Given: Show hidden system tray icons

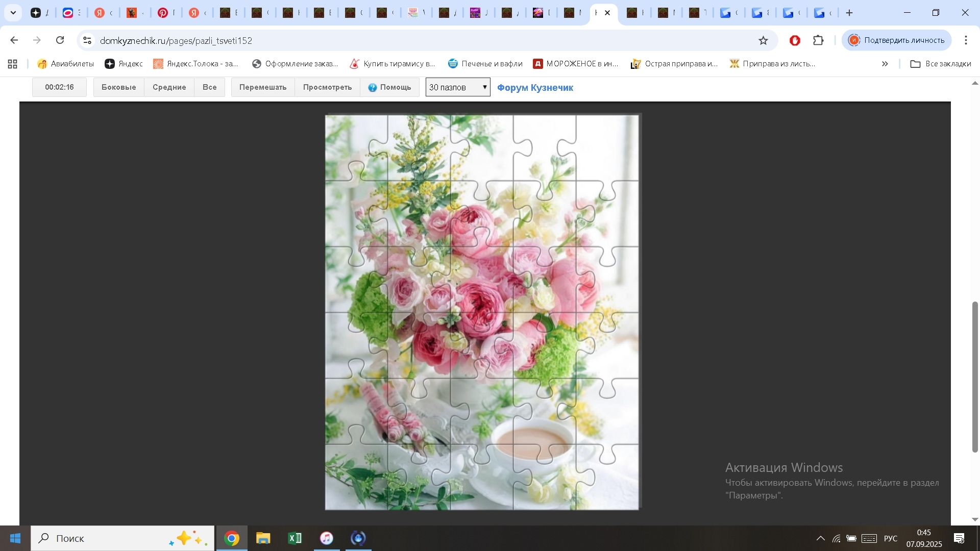Looking at the screenshot, I should point(820,538).
